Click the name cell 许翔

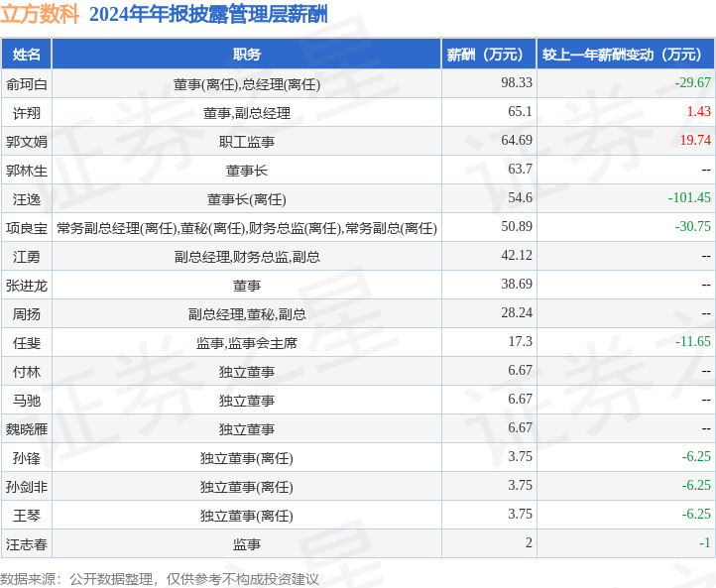pos(27,113)
